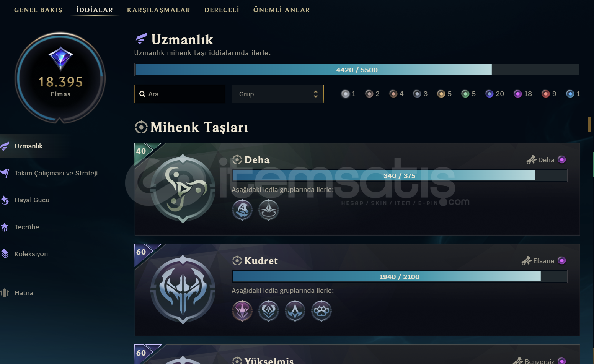Click the first challenge group icon under Deha
594x364 pixels.
pyautogui.click(x=242, y=210)
